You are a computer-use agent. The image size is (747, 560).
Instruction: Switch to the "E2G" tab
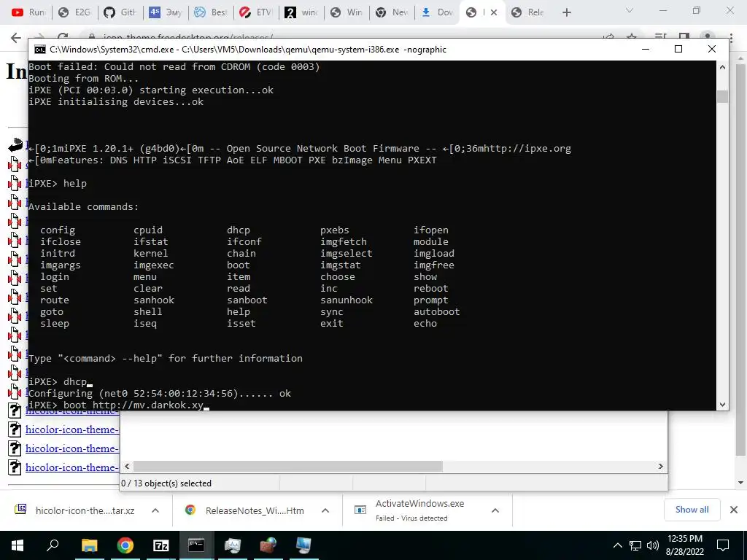click(x=75, y=12)
